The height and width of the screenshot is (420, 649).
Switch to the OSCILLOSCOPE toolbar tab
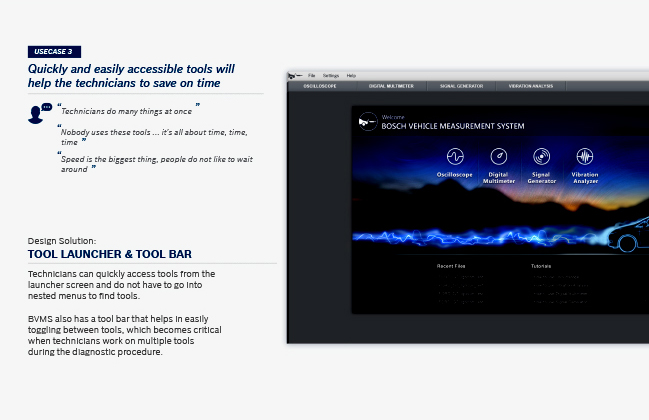click(320, 86)
